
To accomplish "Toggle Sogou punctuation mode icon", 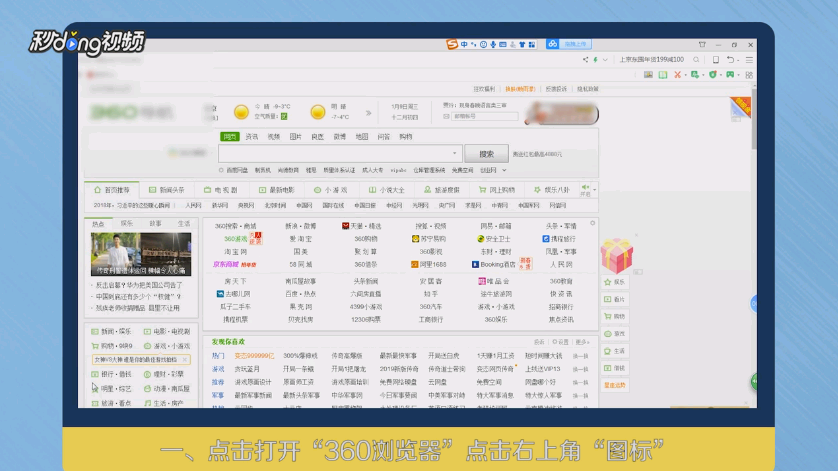I will 474,45.
